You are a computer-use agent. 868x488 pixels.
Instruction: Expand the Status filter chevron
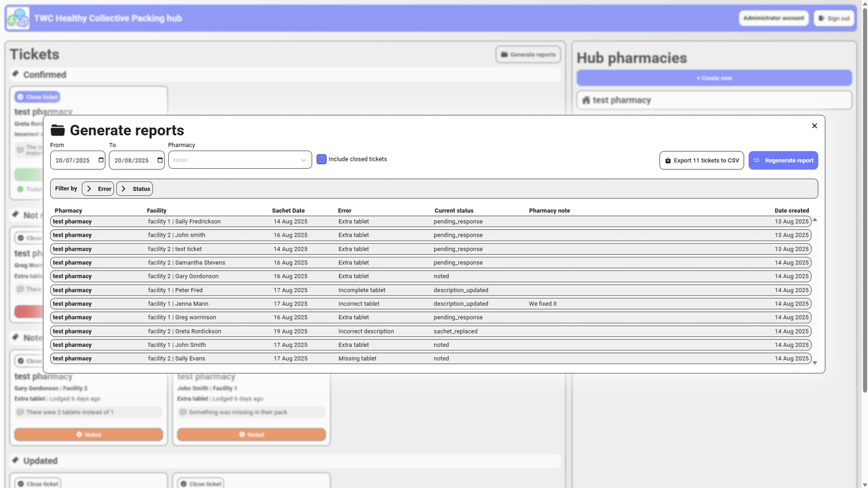[123, 188]
